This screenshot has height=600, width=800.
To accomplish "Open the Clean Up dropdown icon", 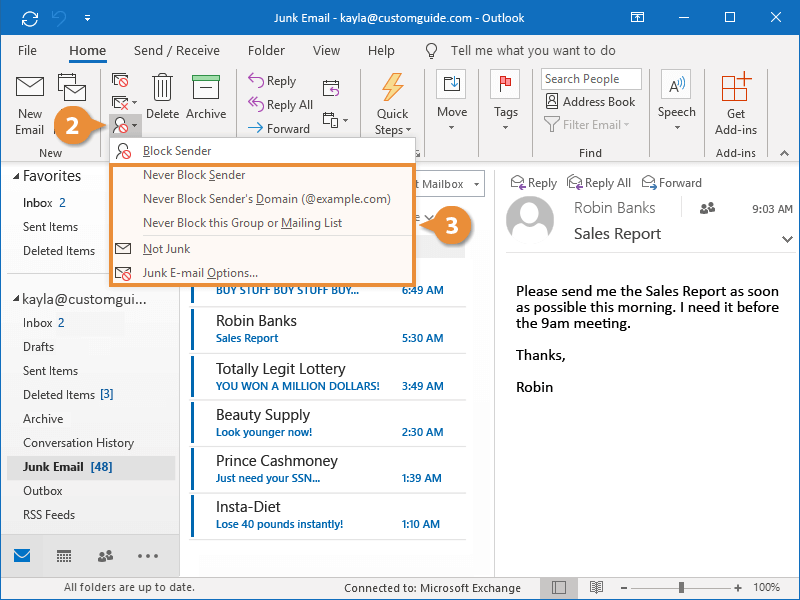I will pos(124,103).
